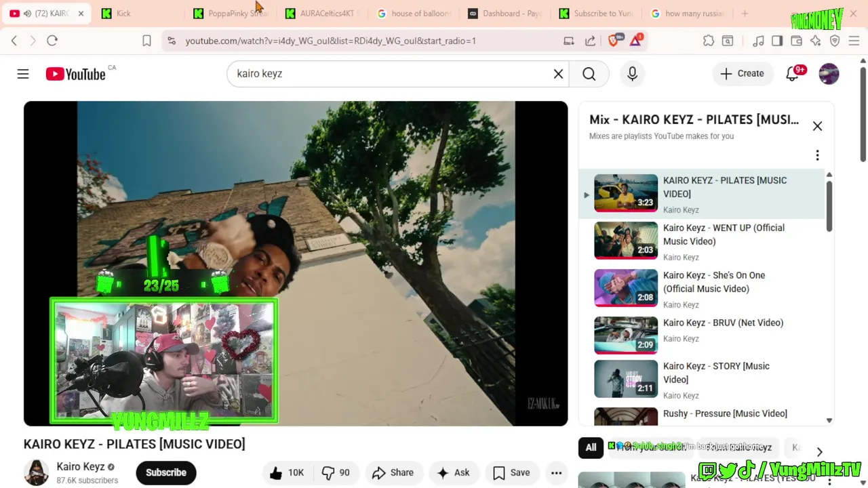Select the currently playing PILATES mix entry
The height and width of the screenshot is (488, 868).
coord(702,194)
